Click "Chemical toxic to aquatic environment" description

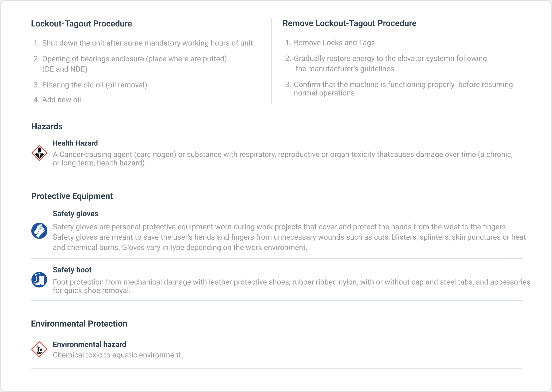tap(118, 355)
